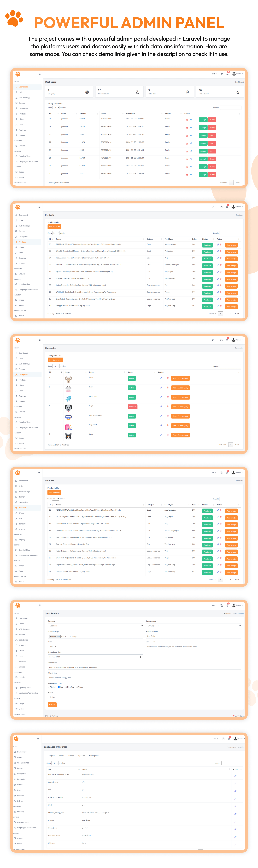Click Category count icon on Dashboard card
Viewport: 258px width, 868px height.
(87, 92)
